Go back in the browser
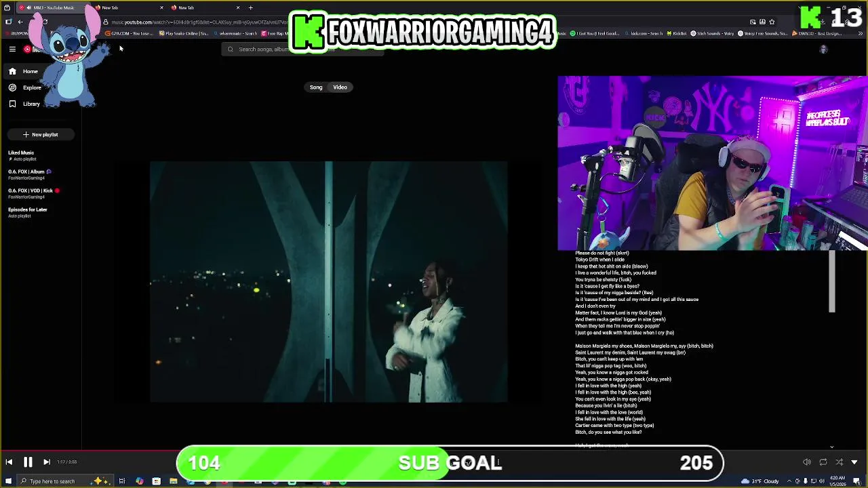Image resolution: width=868 pixels, height=488 pixels. pos(20,22)
